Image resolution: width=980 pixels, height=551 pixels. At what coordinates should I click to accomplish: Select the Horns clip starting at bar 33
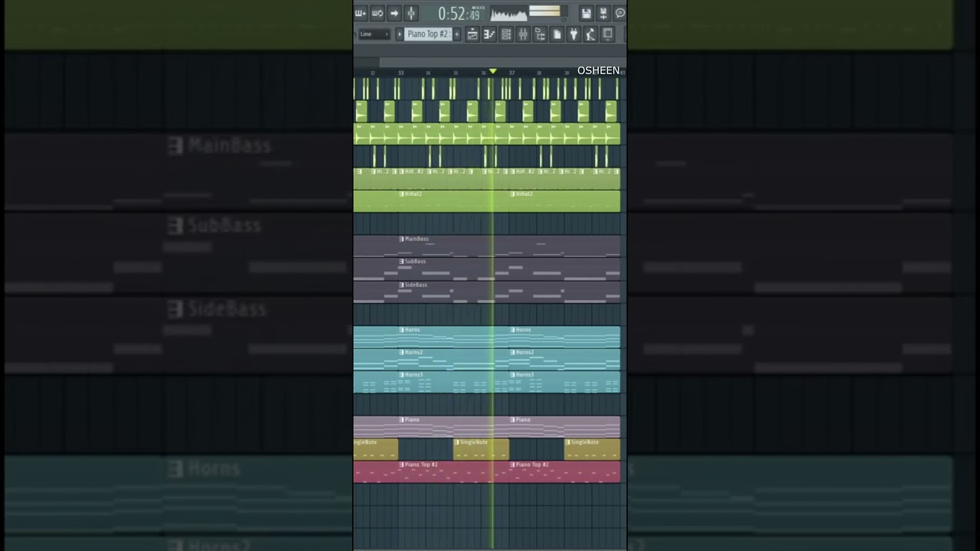click(x=453, y=337)
